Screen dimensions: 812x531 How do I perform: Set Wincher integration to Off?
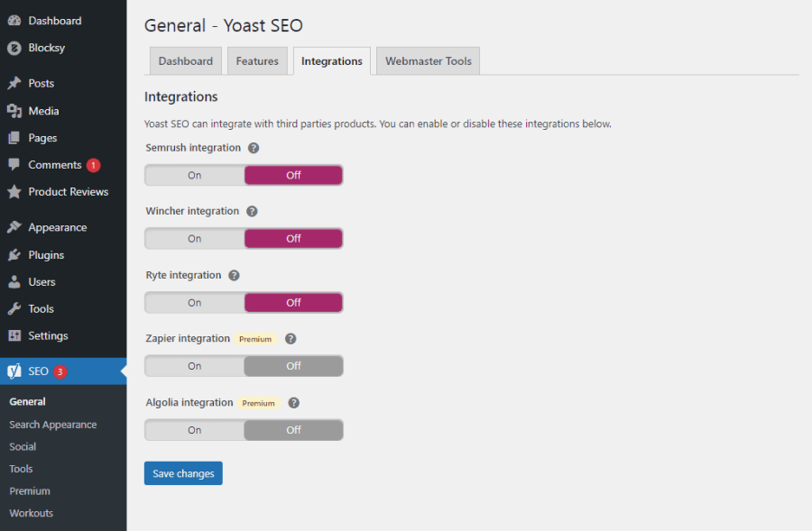pos(293,239)
